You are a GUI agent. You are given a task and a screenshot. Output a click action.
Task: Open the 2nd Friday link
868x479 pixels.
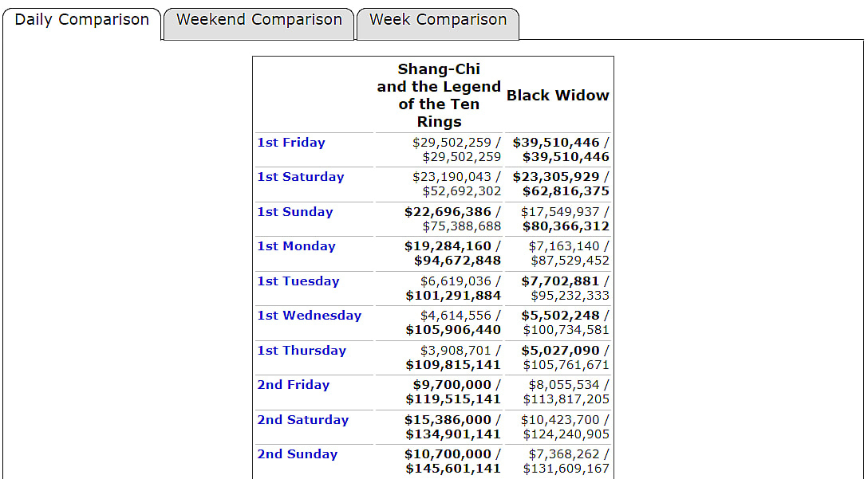(x=293, y=385)
